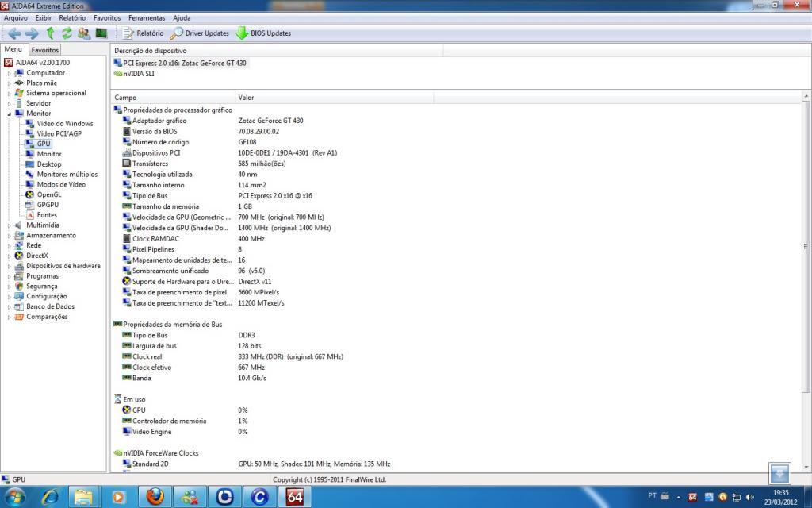Select the Número de código GF108 row
The width and height of the screenshot is (812, 508).
[189, 142]
